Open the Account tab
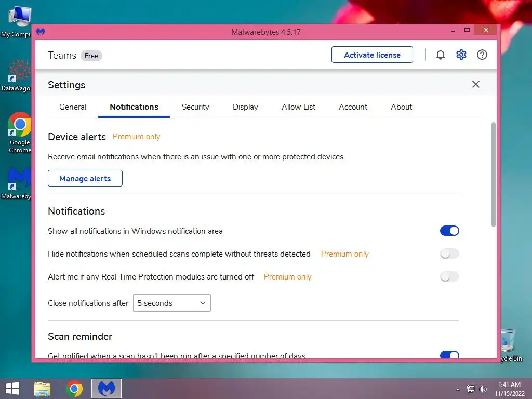 [353, 107]
